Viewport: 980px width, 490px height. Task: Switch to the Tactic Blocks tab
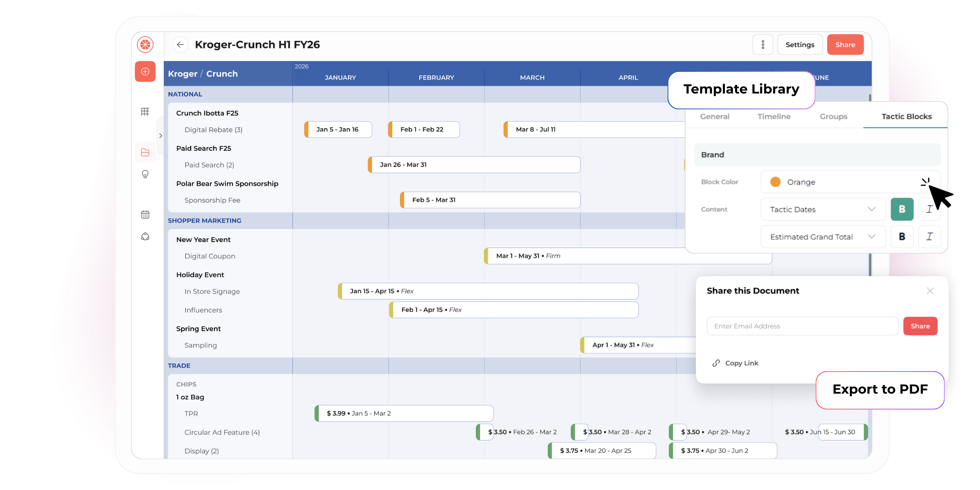(x=906, y=116)
